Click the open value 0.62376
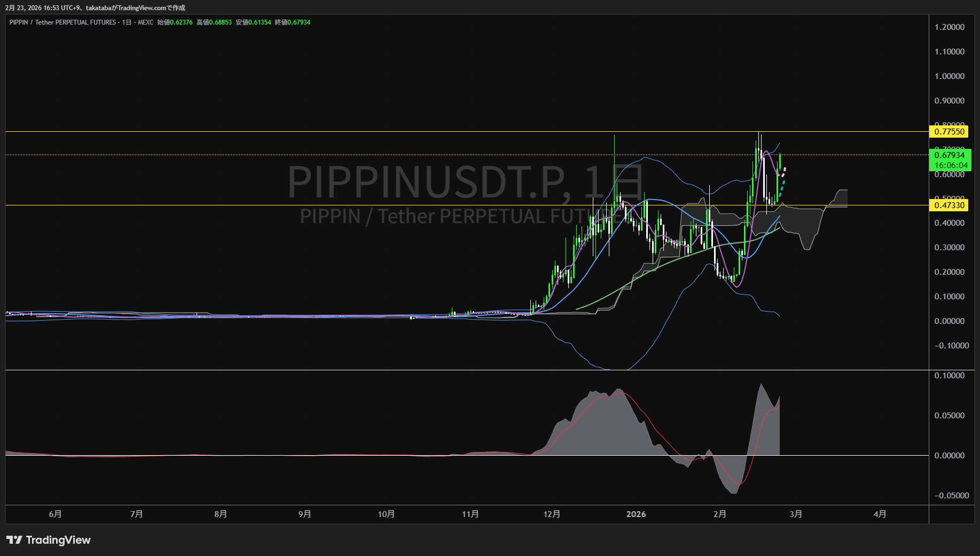Screen dimensions: 980x556 (181, 22)
